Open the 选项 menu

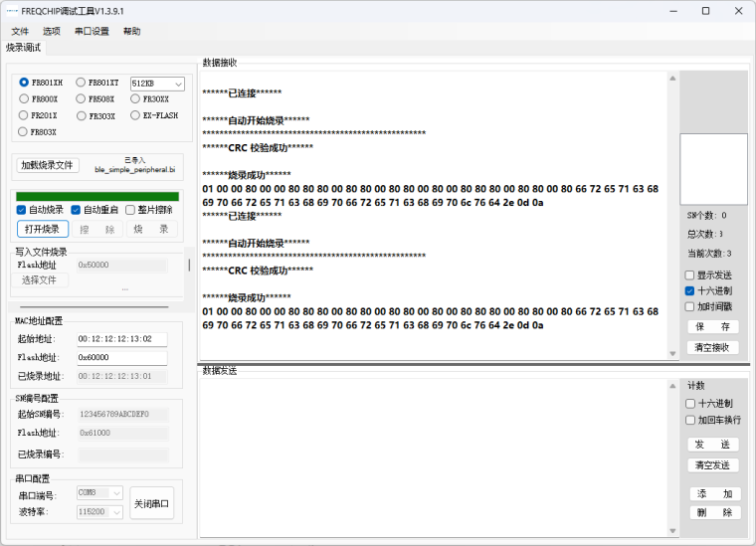[52, 31]
